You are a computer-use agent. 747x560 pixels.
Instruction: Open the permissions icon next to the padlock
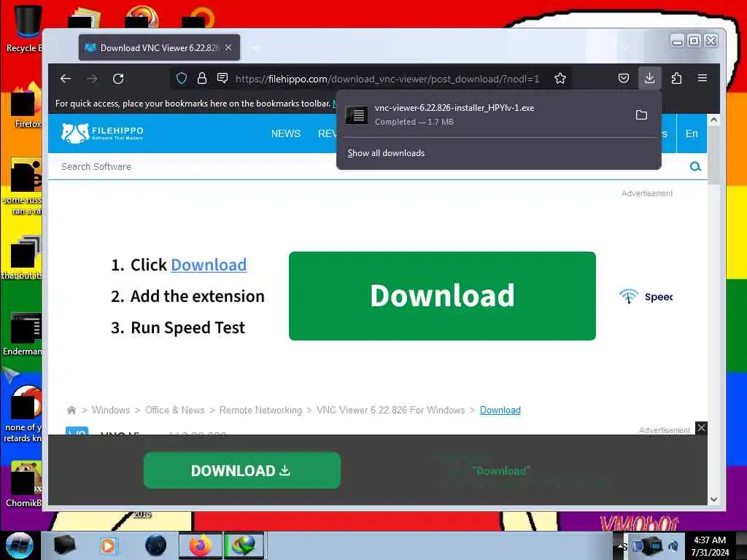click(222, 78)
